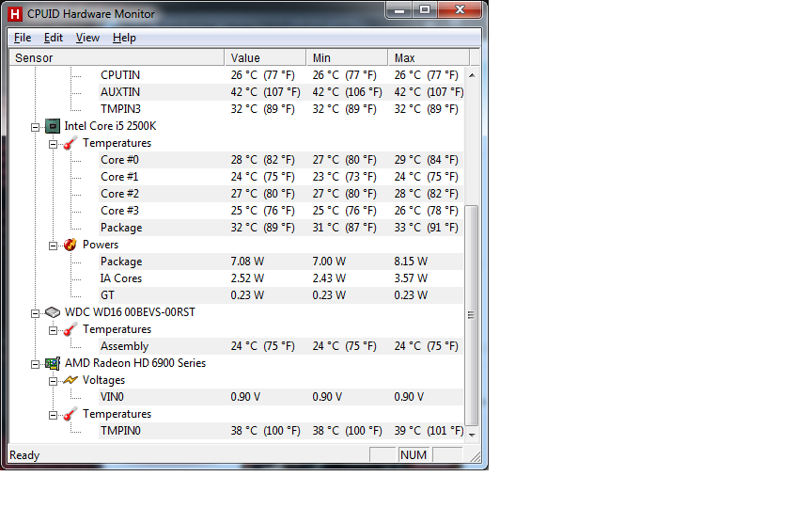This screenshot has height=508, width=812.
Task: Collapse Temperatures under AMD Radeon HD 6900
Action: click(x=53, y=415)
